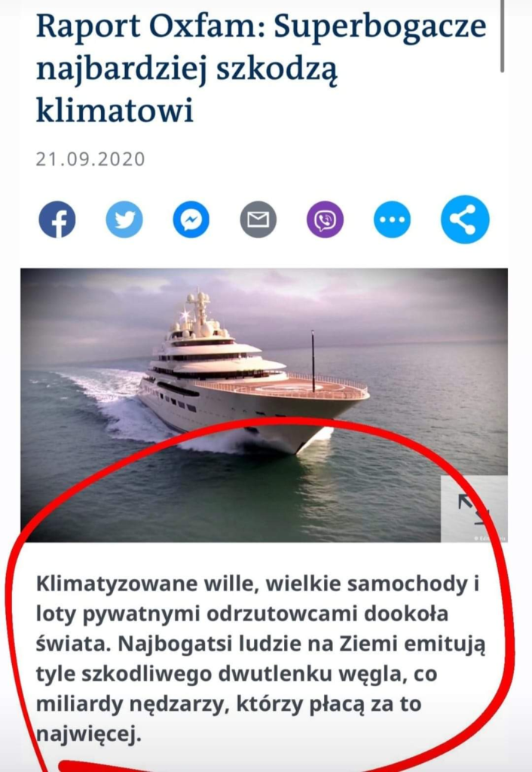Click the headline "Raport Oxfam: Superbogacze"
Viewport: 532px width, 772px height.
click(x=261, y=26)
